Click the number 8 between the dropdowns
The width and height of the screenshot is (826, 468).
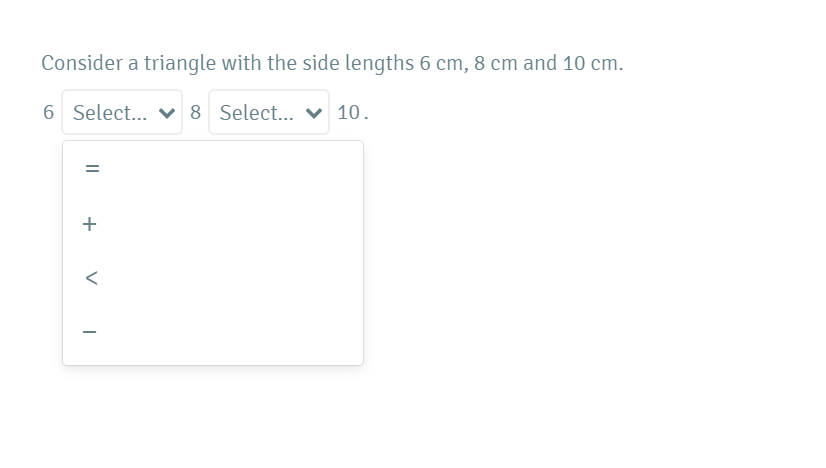click(195, 113)
